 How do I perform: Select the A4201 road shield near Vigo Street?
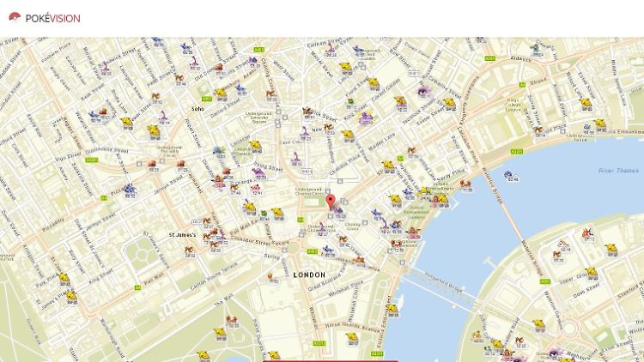(92, 160)
